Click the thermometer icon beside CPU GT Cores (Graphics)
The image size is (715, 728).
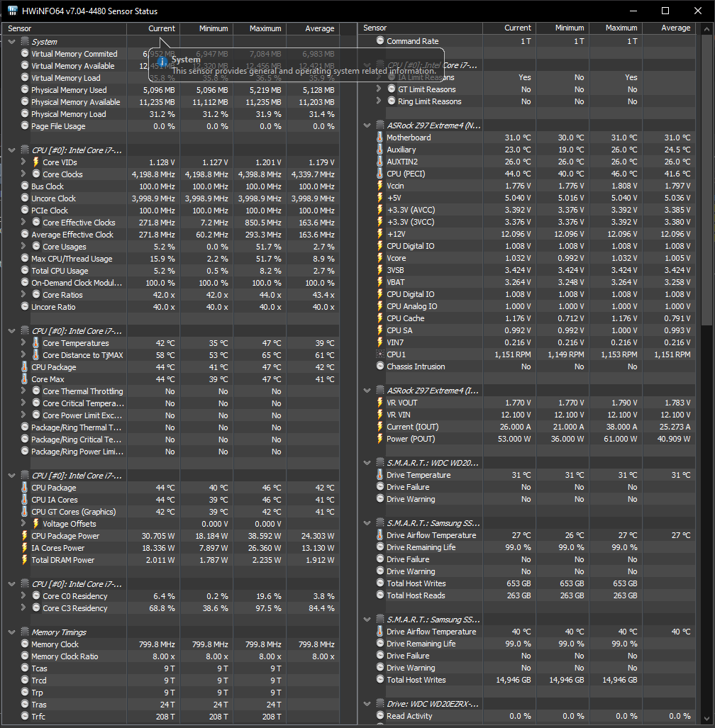point(25,512)
